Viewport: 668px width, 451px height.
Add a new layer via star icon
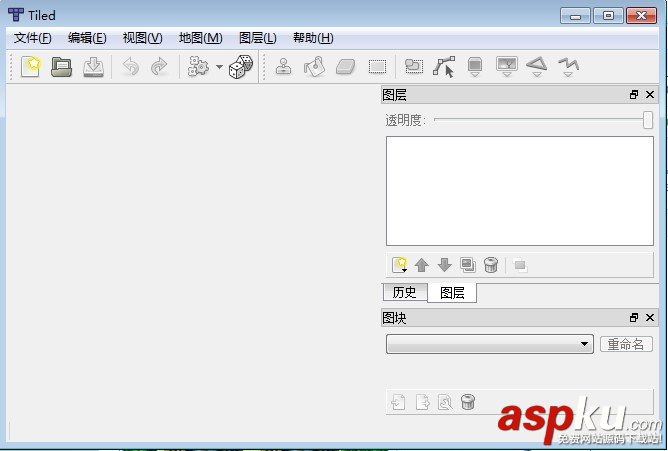400,265
